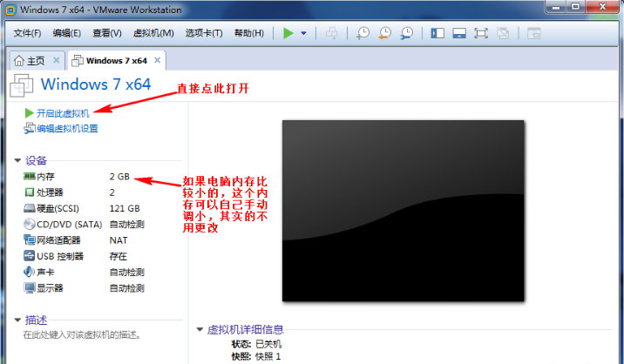The image size is (624, 364).
Task: Open the 编辑(E) menu
Action: [x=66, y=33]
